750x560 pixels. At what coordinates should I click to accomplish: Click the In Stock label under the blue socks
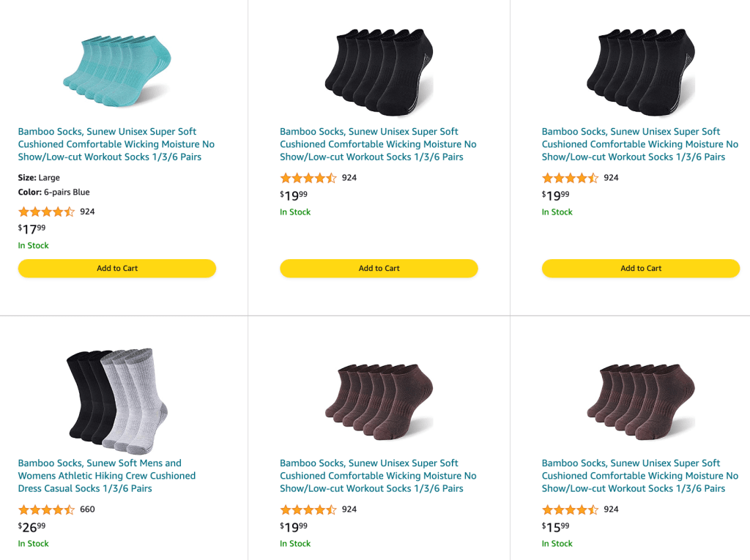pos(33,245)
